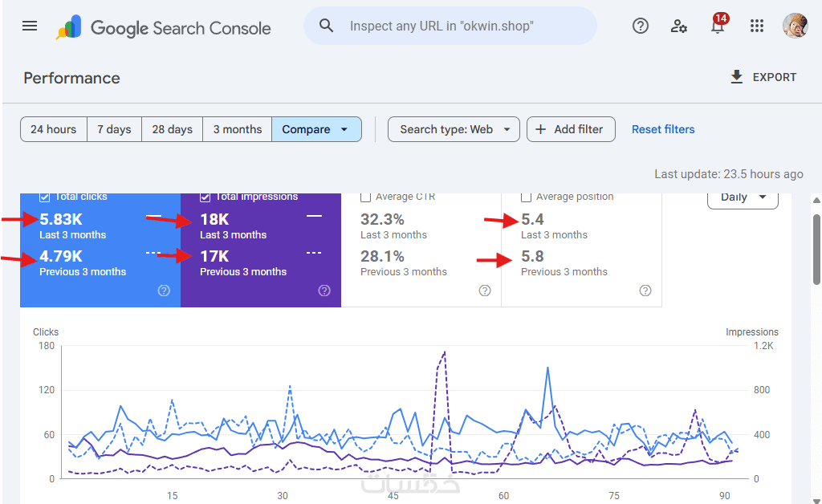The height and width of the screenshot is (504, 822).
Task: Toggle the Total impressions checkbox
Action: [205, 197]
